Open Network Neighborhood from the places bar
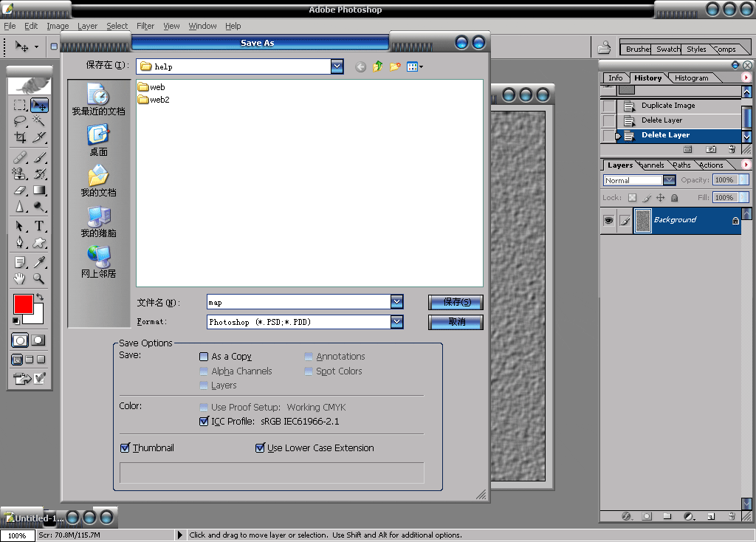 point(98,262)
